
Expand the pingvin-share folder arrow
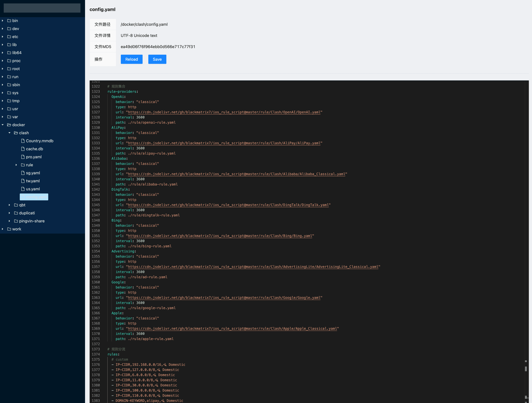pos(9,221)
